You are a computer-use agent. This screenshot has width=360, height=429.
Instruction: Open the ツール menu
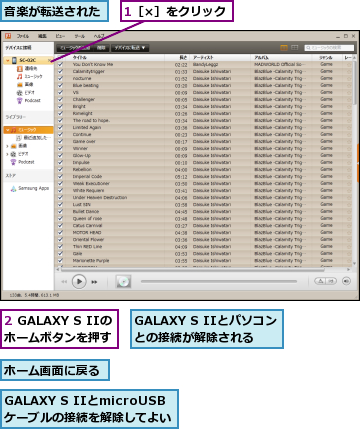pyautogui.click(x=79, y=36)
